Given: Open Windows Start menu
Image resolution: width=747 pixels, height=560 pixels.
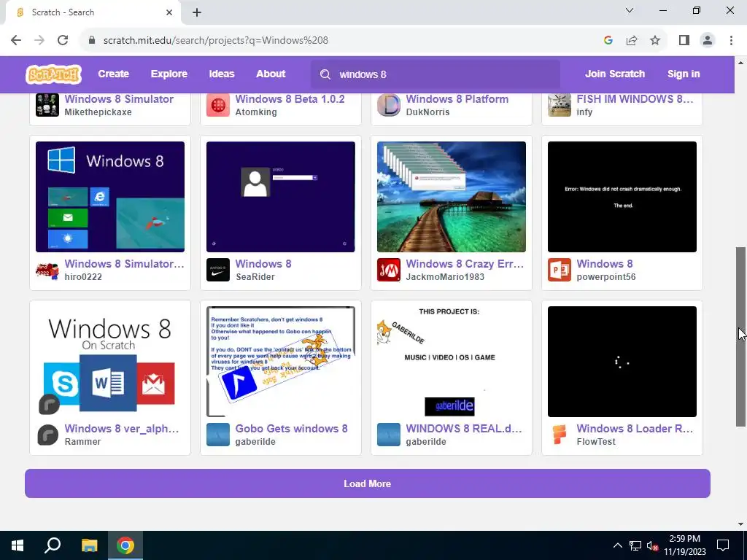Looking at the screenshot, I should [18, 545].
